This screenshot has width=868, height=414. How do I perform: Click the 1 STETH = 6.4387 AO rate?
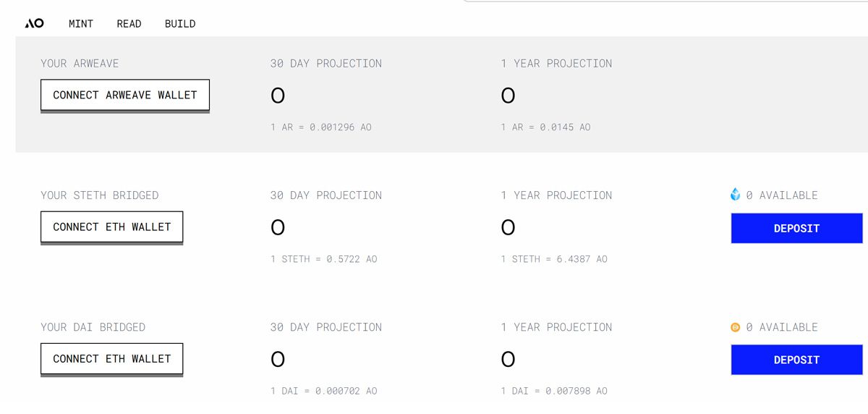click(554, 259)
